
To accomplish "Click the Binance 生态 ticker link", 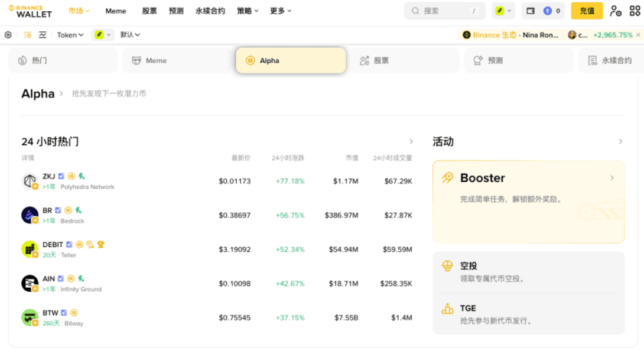I will (510, 35).
